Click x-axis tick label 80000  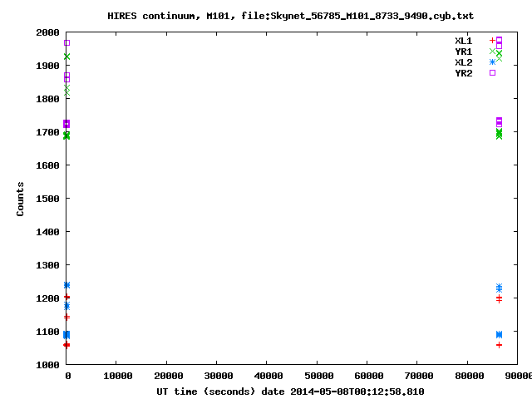coord(470,376)
